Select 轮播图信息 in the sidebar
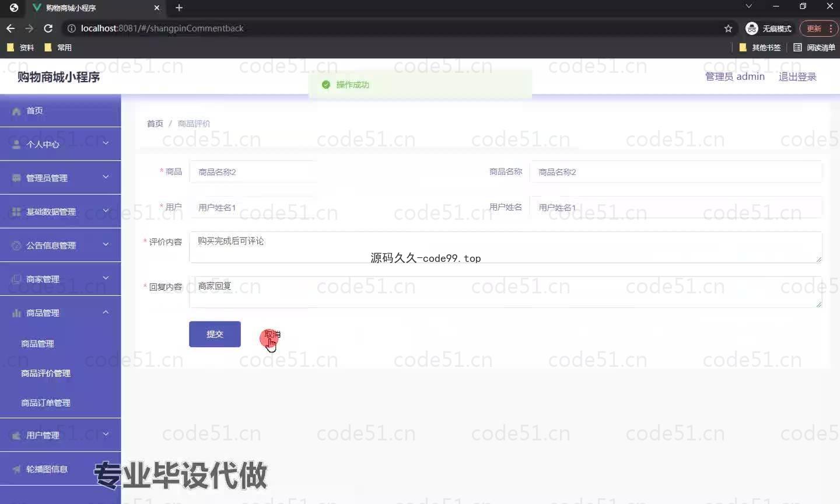 coord(61,469)
